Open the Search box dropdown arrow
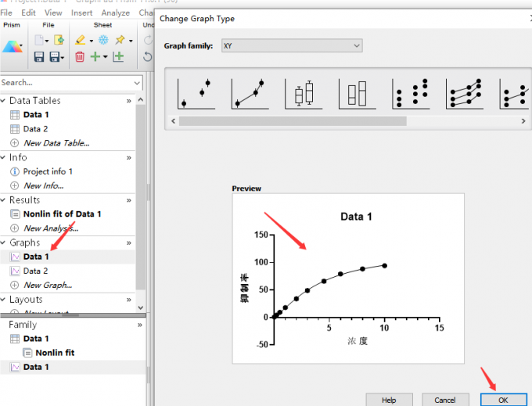Image resolution: width=532 pixels, height=406 pixels. pyautogui.click(x=137, y=83)
